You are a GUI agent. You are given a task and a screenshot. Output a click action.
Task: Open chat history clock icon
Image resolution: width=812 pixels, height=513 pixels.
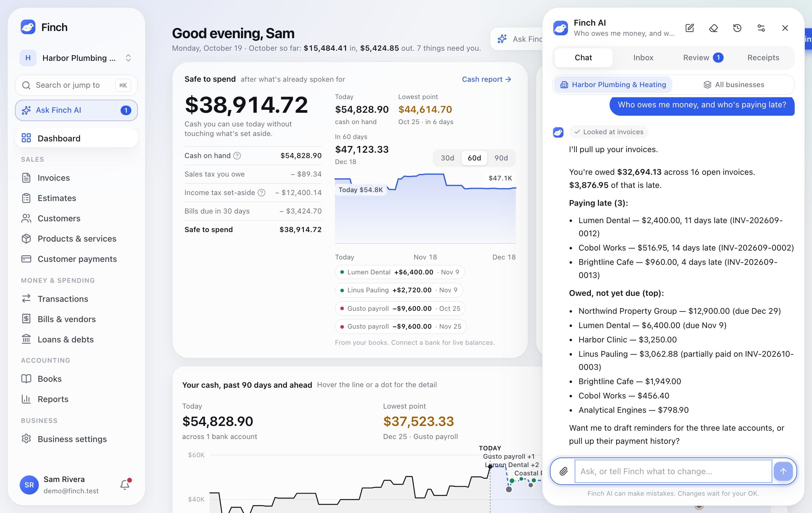(737, 28)
